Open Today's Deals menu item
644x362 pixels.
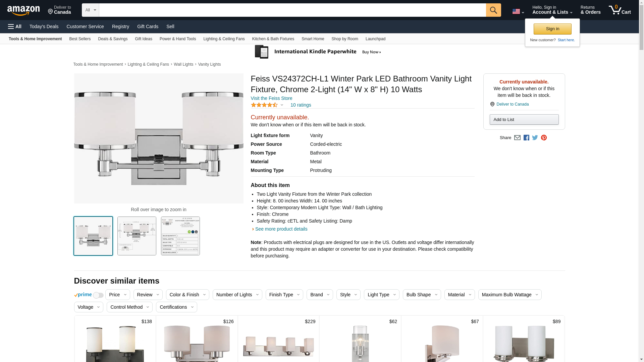[x=44, y=26]
